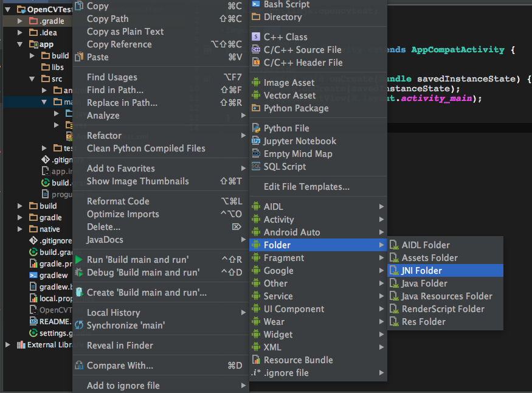Click the Python File icon
532x393 pixels.
256,128
